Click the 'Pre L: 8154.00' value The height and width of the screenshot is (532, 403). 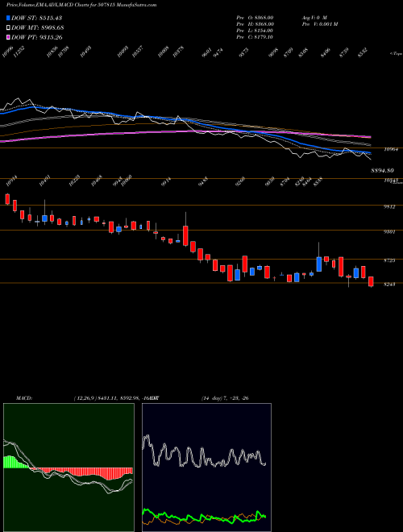point(255,31)
